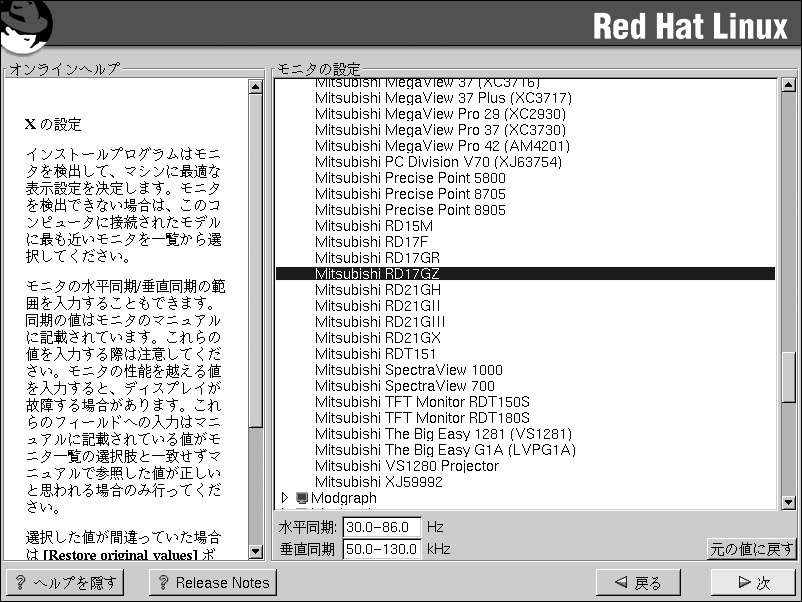Choose Mitsubishi VS1280 Projector entry
This screenshot has width=802, height=602.
(x=406, y=466)
